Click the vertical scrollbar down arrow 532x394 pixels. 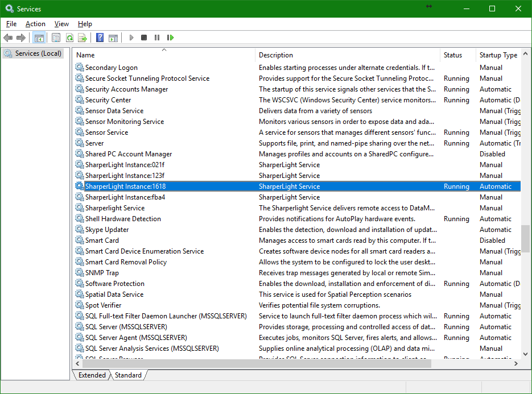525,354
